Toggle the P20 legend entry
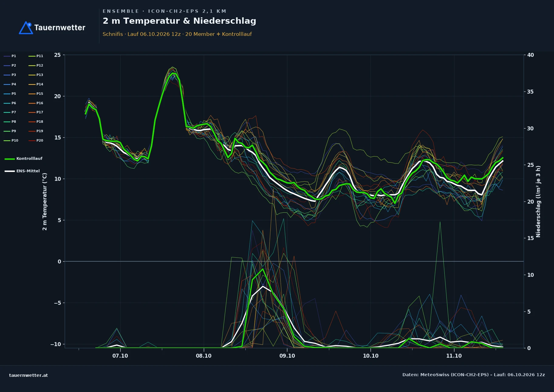The width and height of the screenshot is (554, 392). pos(36,140)
